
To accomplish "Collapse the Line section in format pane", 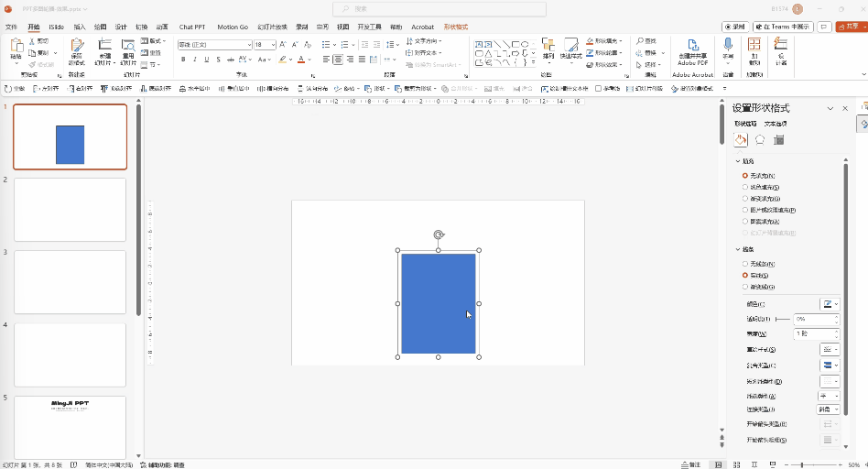I will pos(738,249).
